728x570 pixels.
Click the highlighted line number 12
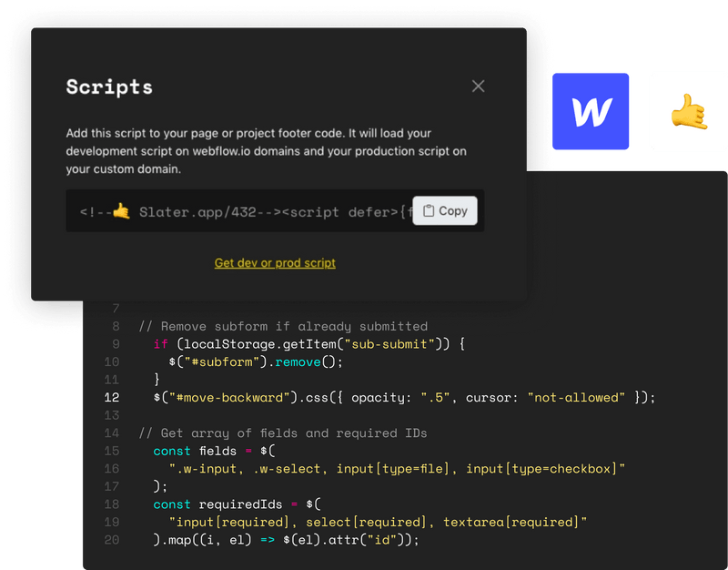112,397
